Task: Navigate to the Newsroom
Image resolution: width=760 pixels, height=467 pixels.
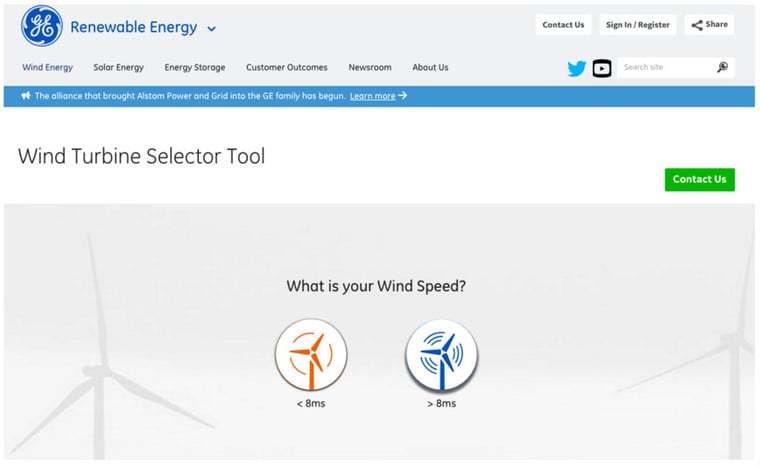Action: (x=369, y=68)
